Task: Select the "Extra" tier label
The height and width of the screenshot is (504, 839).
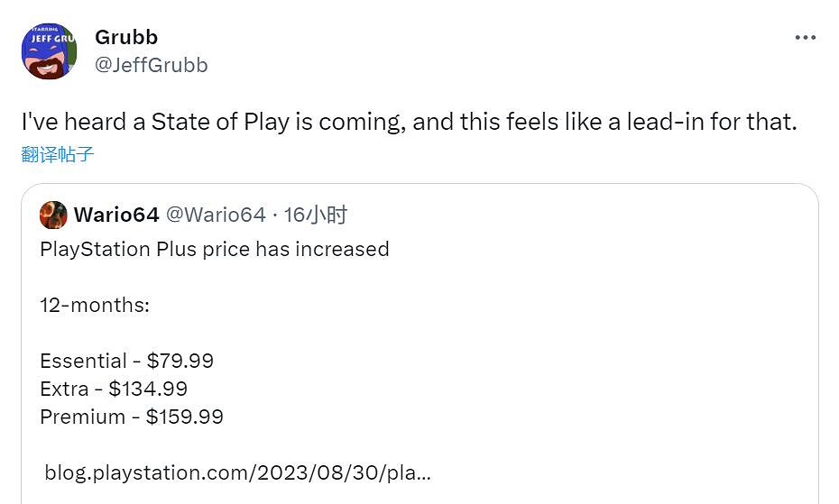Action: point(64,389)
